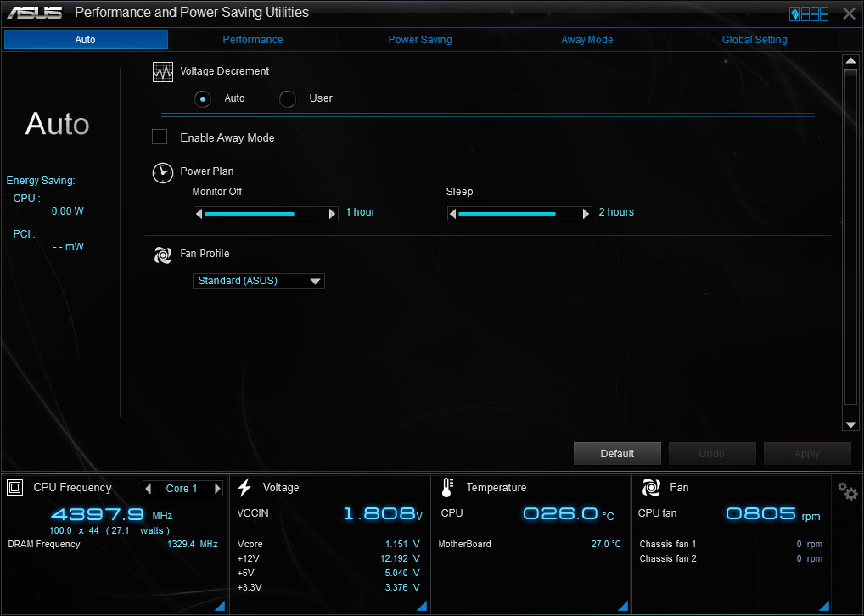This screenshot has height=616, width=864.
Task: Click the Fan Profile fan icon
Action: pos(163,255)
